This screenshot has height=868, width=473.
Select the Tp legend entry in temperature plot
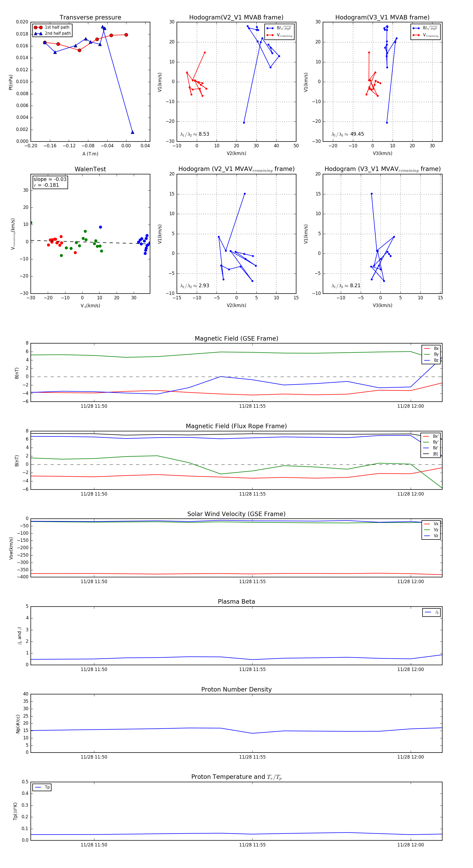(x=42, y=788)
